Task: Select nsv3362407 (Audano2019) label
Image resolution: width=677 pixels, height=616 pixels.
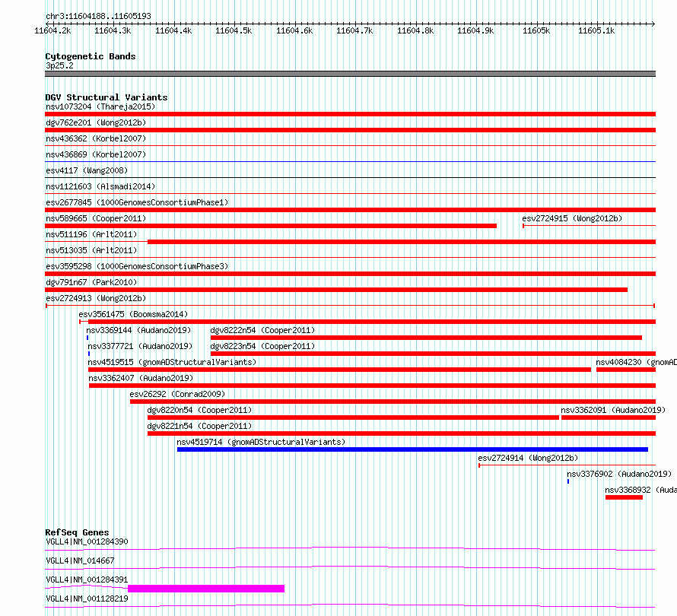Action: click(141, 378)
